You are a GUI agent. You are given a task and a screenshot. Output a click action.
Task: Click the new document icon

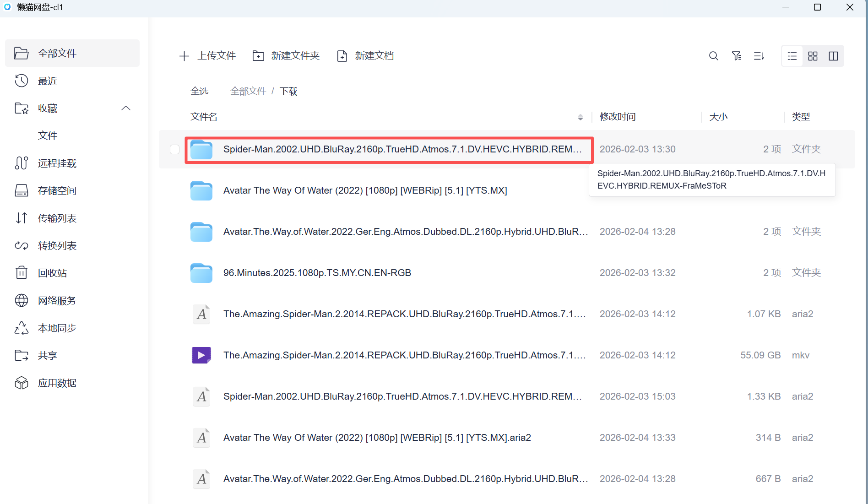pos(342,56)
